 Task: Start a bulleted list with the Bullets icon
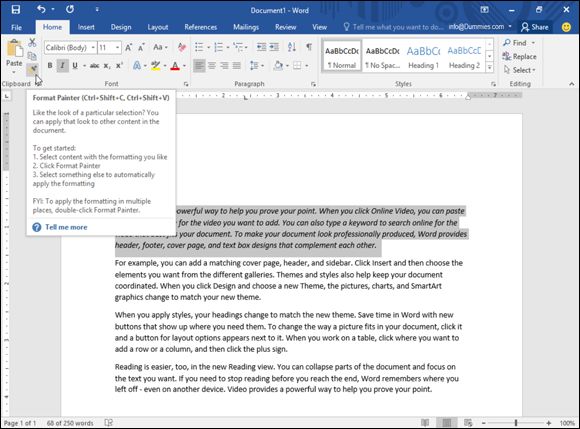pos(199,47)
